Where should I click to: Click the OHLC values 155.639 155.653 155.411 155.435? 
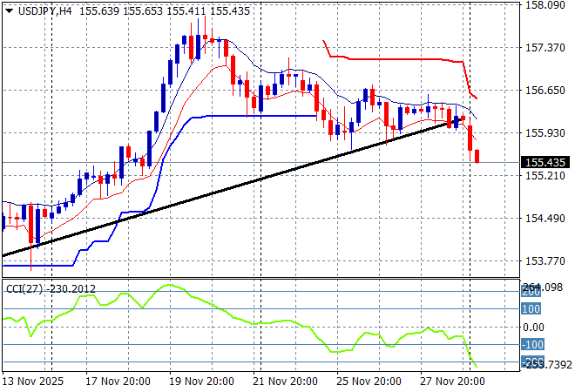click(165, 11)
